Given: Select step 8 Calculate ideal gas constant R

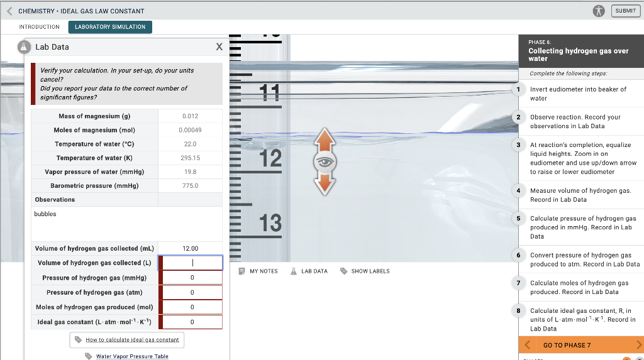Looking at the screenshot, I should pyautogui.click(x=581, y=319).
